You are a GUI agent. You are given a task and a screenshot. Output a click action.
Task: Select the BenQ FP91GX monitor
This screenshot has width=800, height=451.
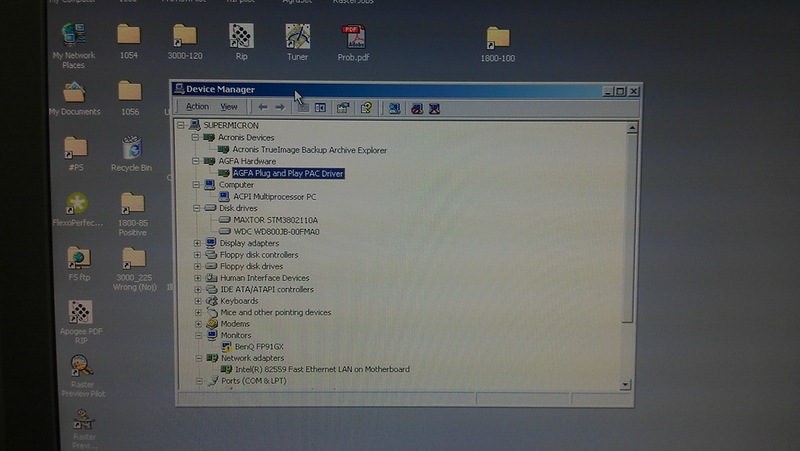[259, 346]
